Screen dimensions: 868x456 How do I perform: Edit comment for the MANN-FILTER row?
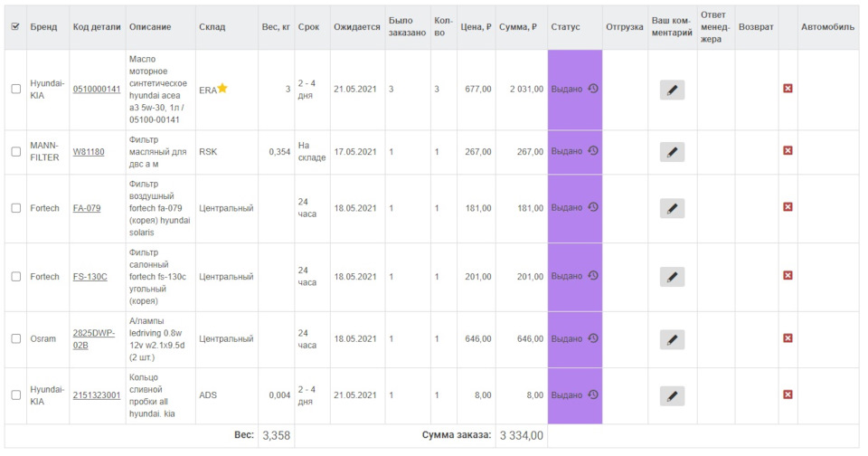pyautogui.click(x=672, y=151)
